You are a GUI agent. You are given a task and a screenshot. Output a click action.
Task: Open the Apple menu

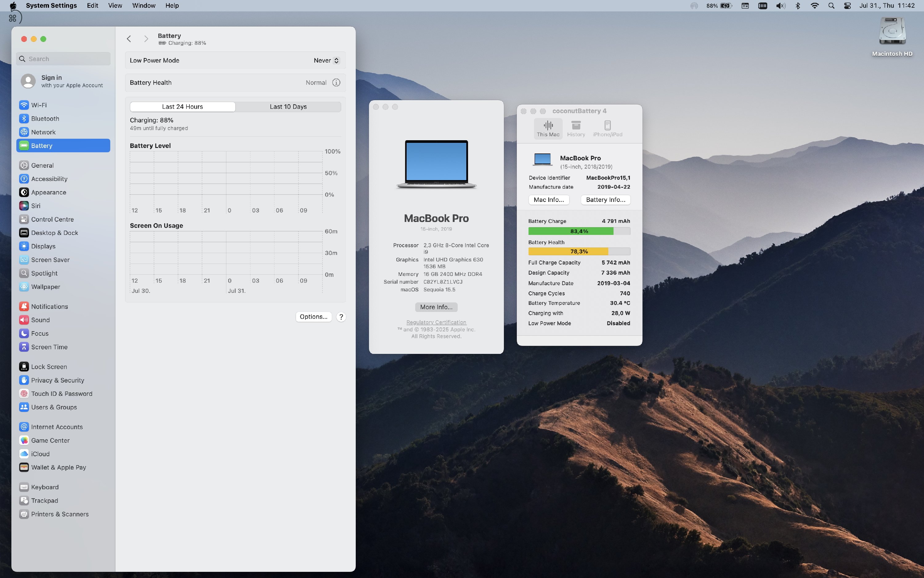[13, 6]
